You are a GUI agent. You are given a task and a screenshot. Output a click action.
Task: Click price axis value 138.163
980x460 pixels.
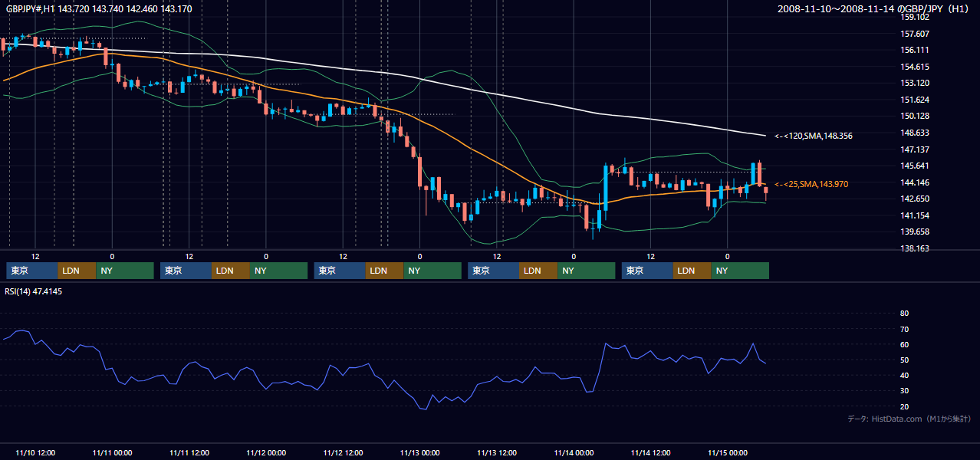click(x=916, y=248)
